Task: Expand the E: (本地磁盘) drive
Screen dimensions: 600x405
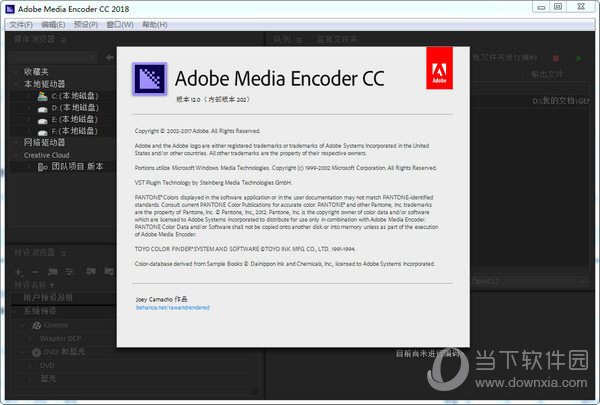Action: (x=29, y=119)
